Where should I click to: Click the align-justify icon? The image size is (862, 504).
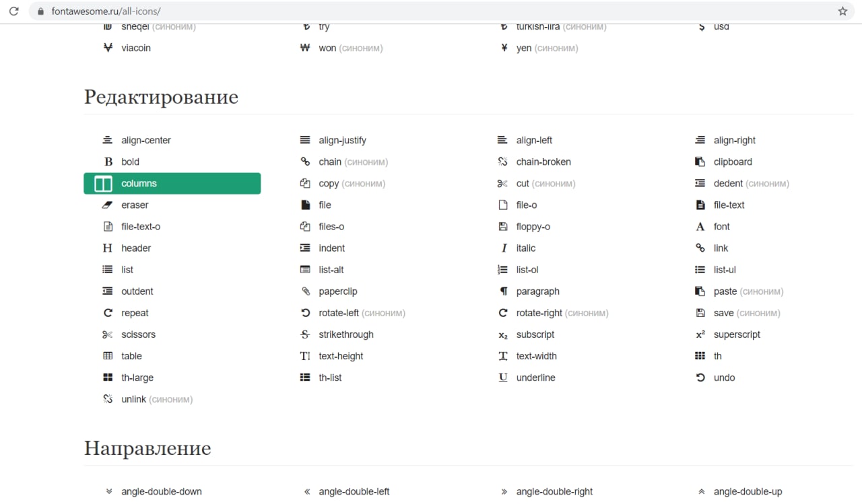coord(305,140)
